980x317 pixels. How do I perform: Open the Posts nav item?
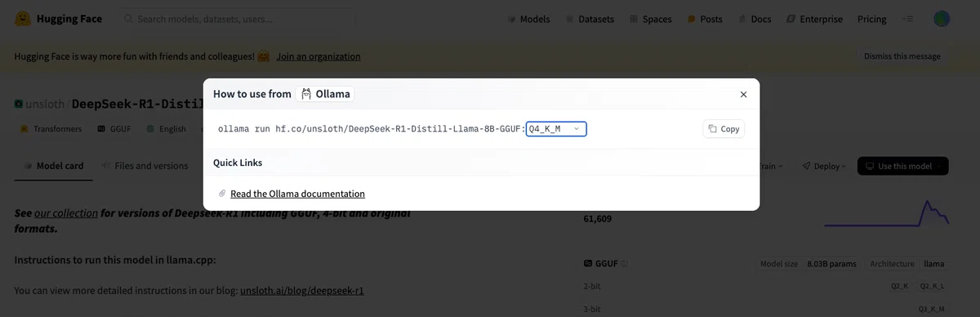click(x=705, y=19)
